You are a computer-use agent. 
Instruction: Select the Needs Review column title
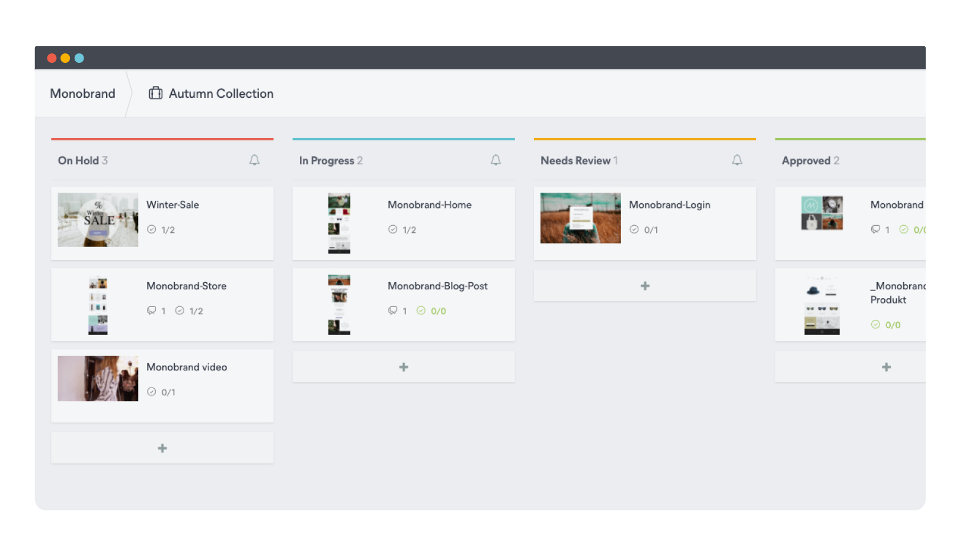575,161
